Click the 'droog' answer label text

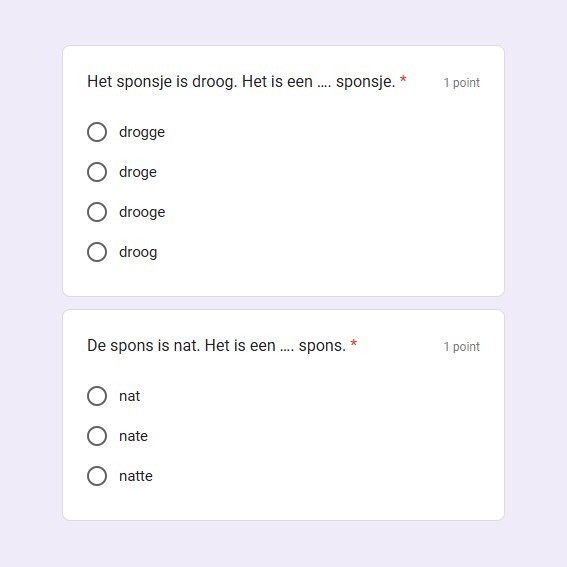138,252
